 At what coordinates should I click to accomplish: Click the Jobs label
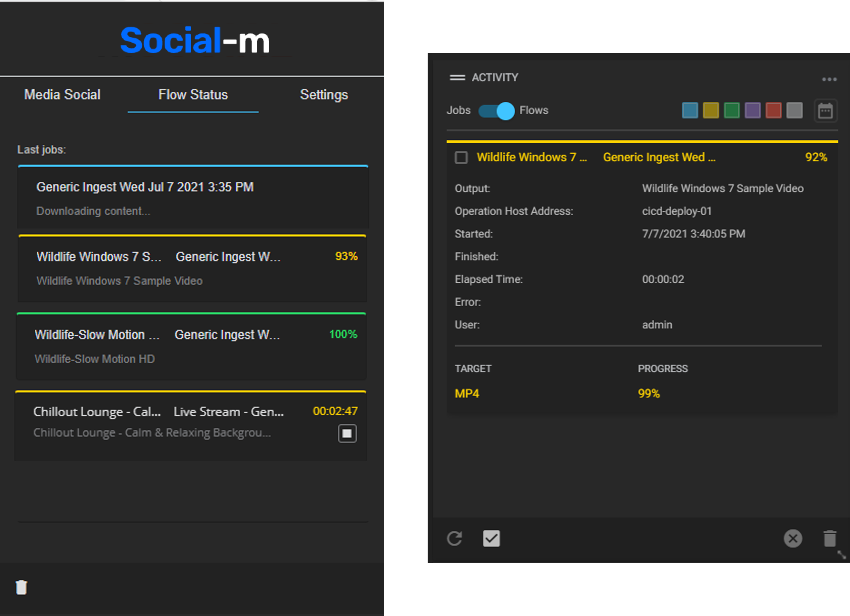pos(458,110)
